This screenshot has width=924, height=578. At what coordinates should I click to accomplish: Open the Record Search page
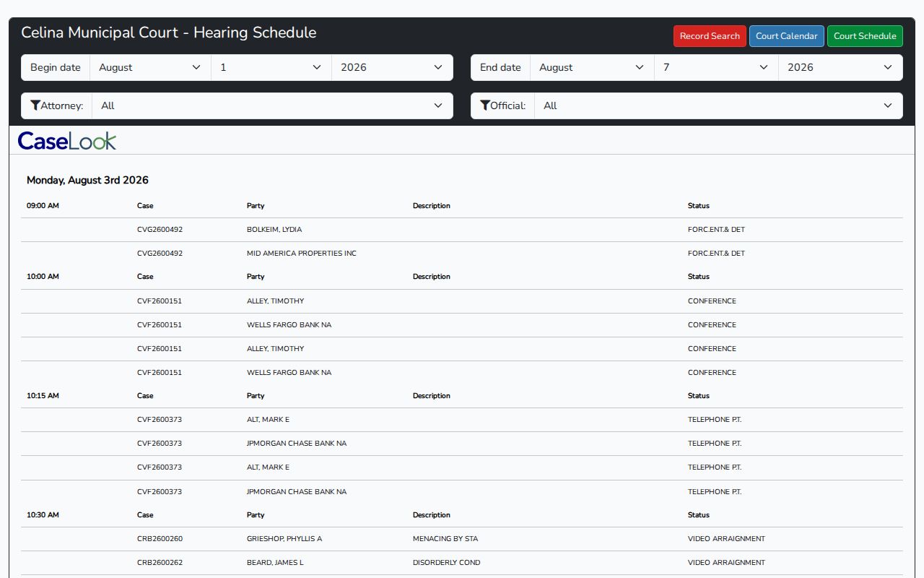(x=710, y=36)
